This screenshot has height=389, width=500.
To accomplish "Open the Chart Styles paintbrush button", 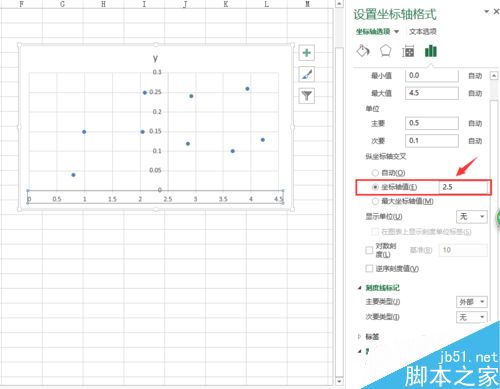I will (306, 74).
